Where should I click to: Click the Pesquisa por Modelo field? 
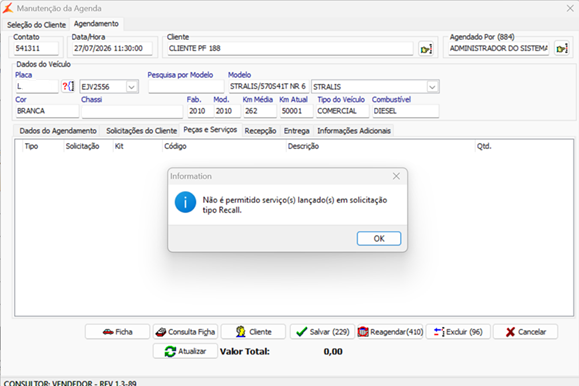click(x=186, y=87)
